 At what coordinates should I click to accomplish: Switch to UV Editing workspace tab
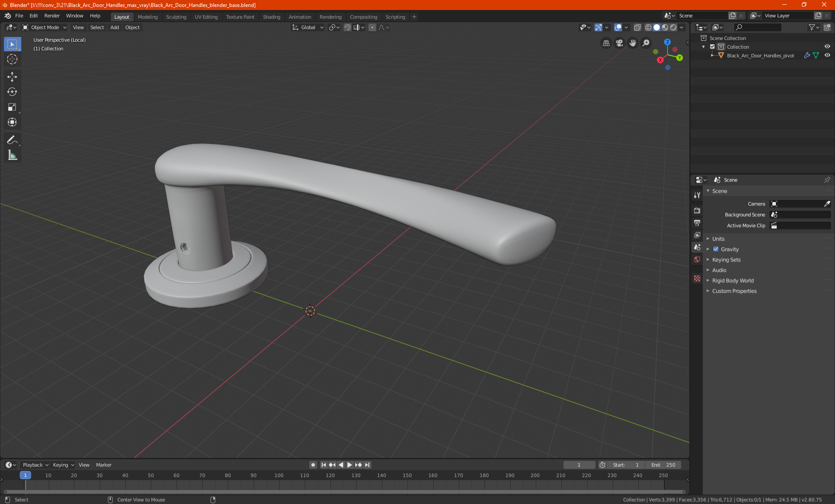coord(206,17)
